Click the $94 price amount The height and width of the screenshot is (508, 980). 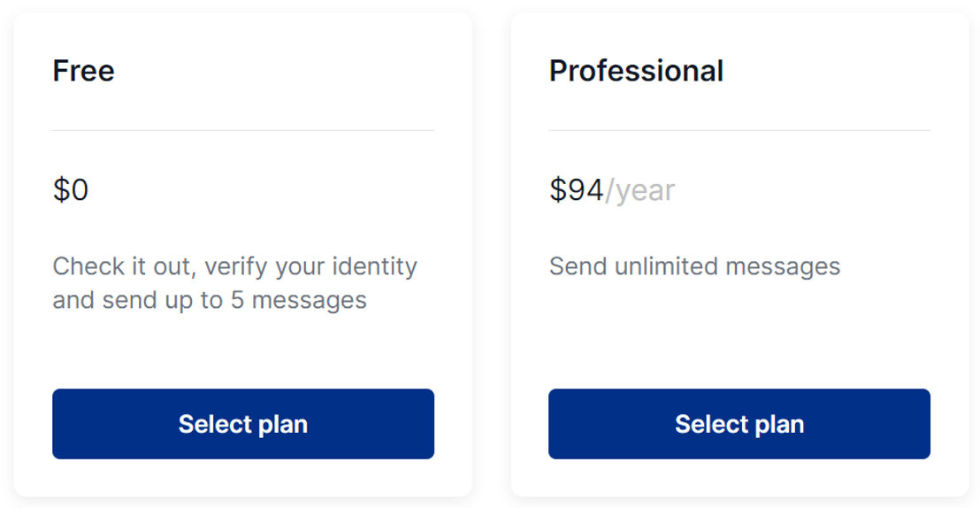coord(577,189)
